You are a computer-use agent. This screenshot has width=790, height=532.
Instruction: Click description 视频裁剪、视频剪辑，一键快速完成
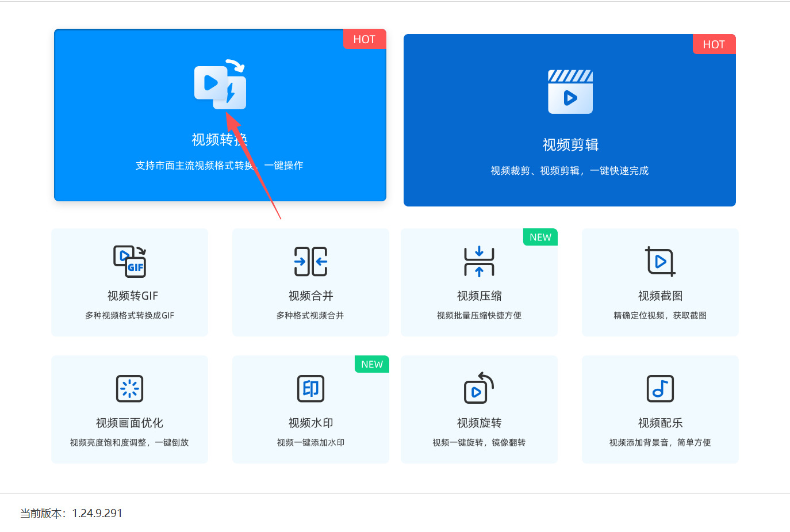click(x=570, y=171)
